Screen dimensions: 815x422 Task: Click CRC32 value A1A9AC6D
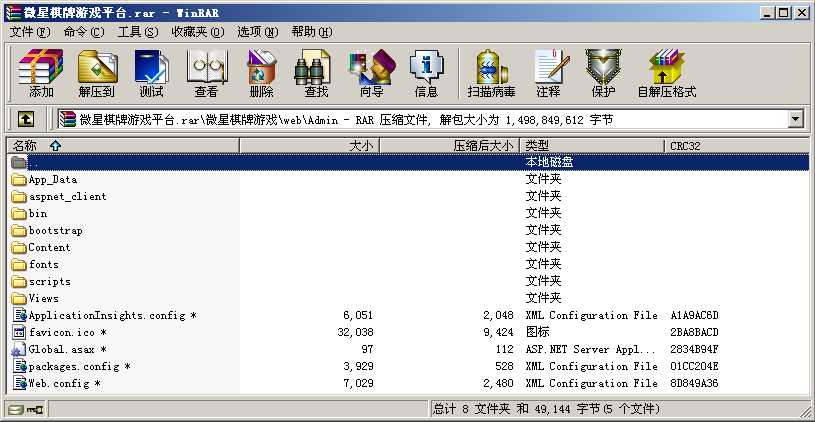[694, 315]
